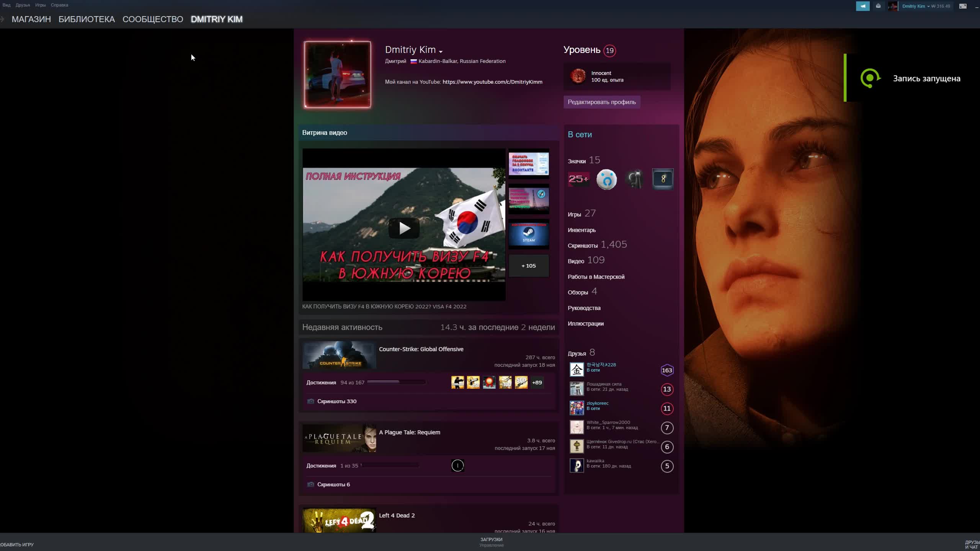Open notifications via the envelope icon

pos(877,6)
